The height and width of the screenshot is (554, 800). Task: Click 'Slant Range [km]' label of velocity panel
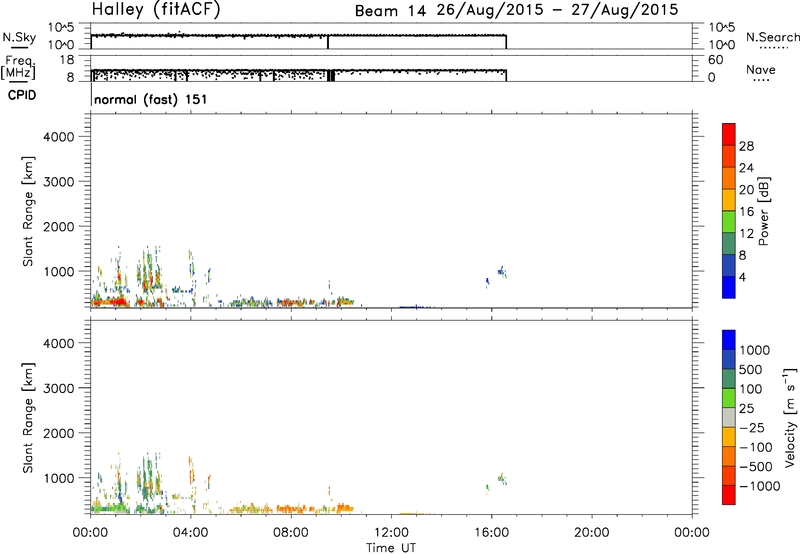pyautogui.click(x=28, y=417)
